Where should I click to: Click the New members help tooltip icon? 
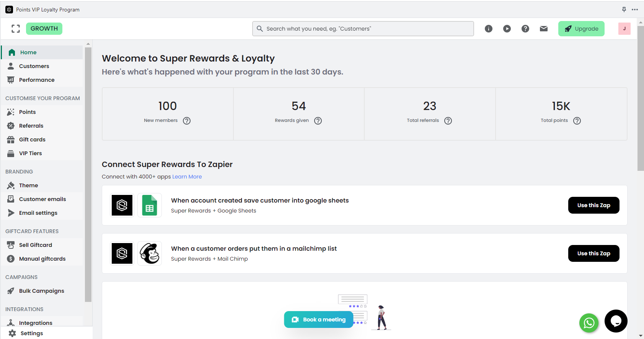tap(187, 121)
